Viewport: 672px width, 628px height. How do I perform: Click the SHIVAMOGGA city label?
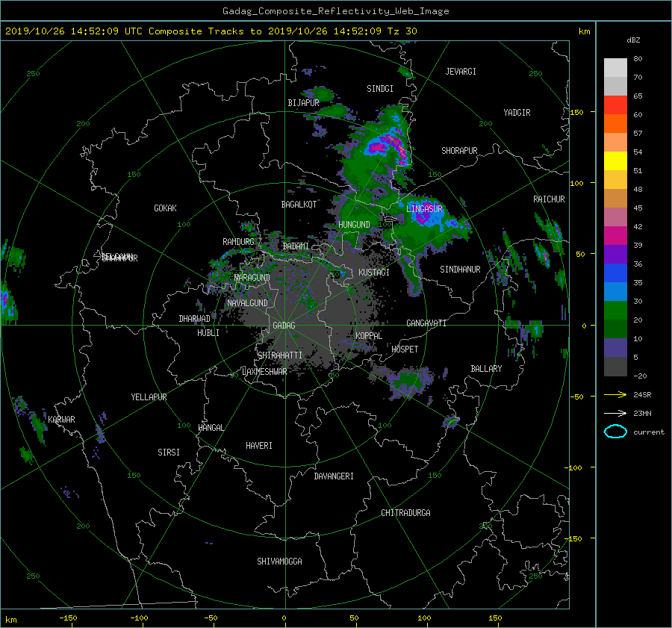[x=279, y=562]
